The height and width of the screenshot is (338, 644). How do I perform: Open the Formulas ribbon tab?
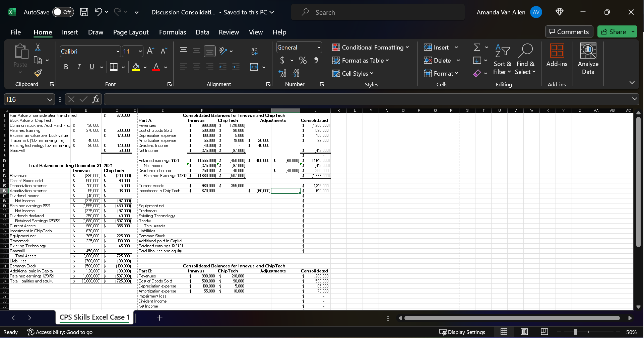click(172, 32)
